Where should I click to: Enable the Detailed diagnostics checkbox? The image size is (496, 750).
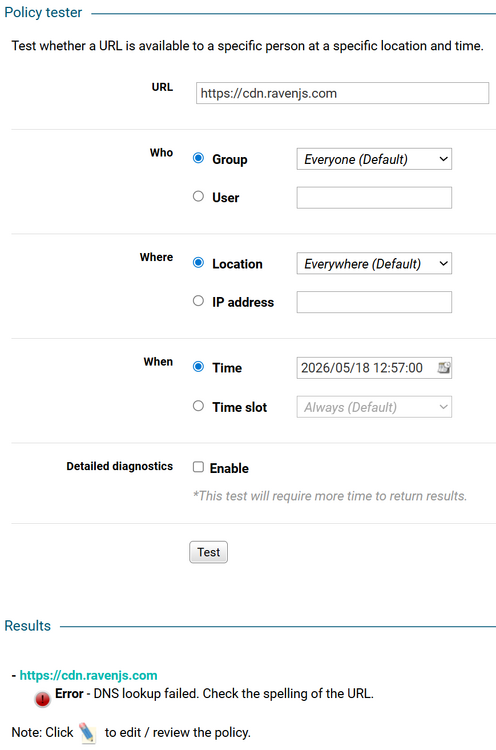pos(198,467)
